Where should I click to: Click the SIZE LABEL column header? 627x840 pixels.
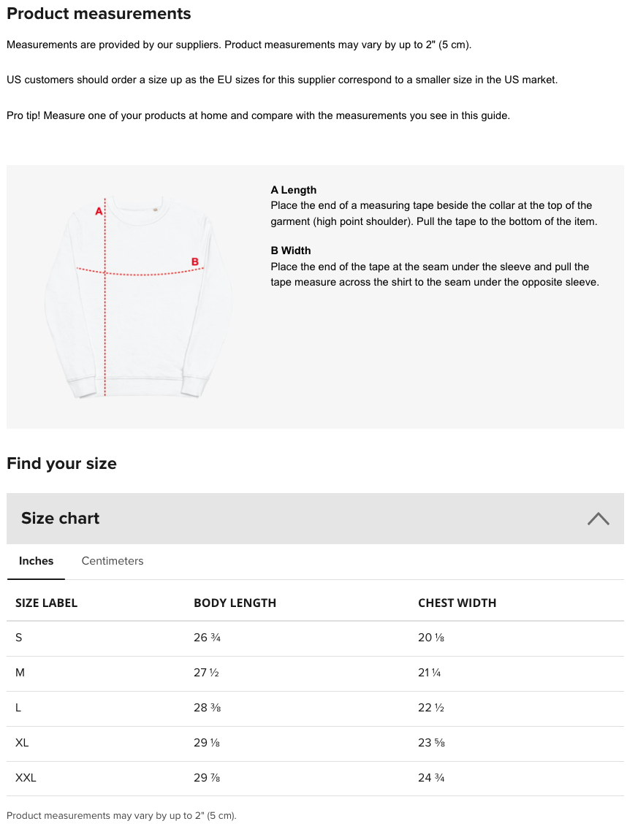(x=46, y=603)
